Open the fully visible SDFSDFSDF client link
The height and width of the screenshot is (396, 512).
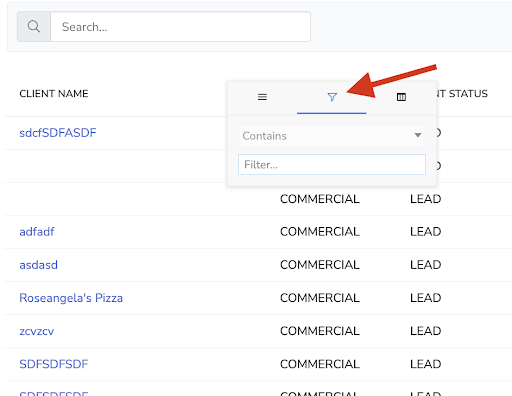pyautogui.click(x=54, y=364)
